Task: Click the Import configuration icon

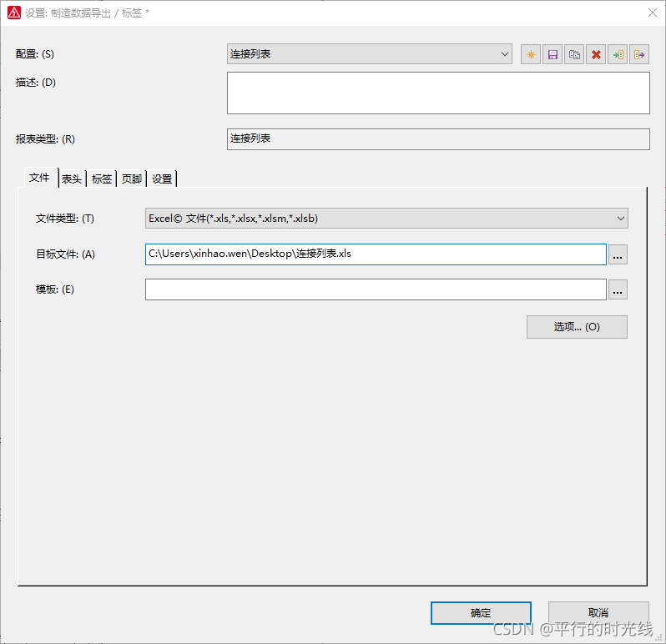Action: [x=618, y=54]
